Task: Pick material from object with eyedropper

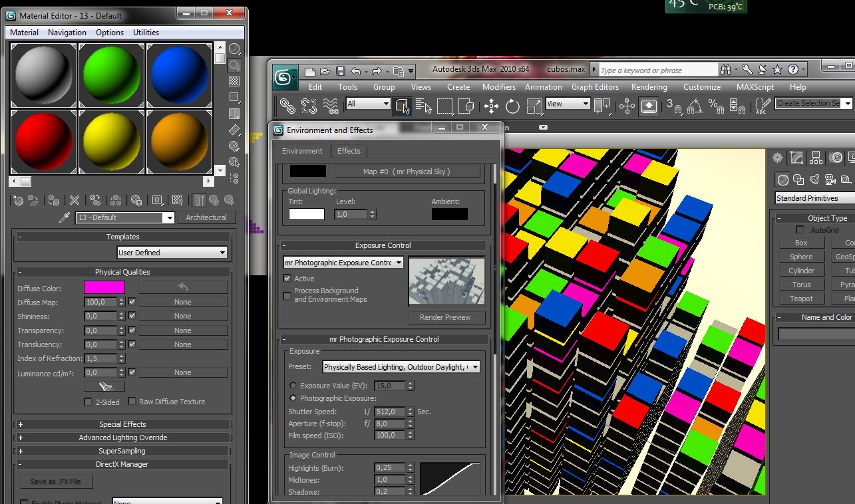Action: (65, 217)
